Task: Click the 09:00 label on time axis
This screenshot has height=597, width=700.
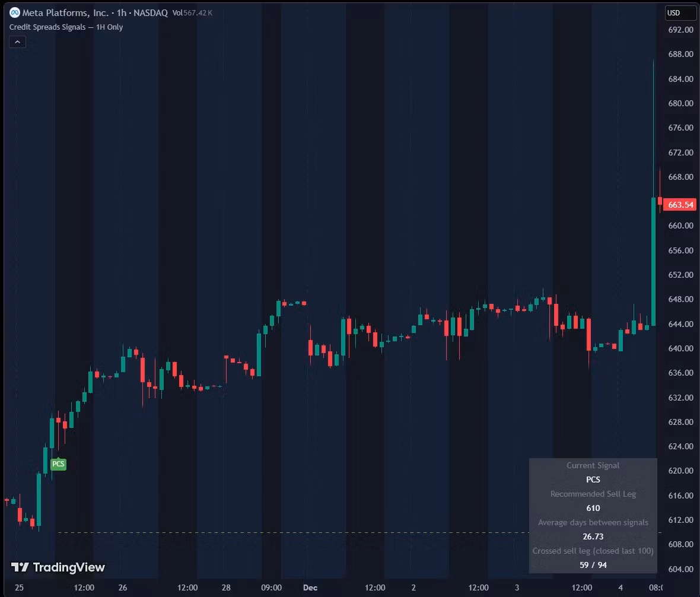Action: pyautogui.click(x=271, y=588)
